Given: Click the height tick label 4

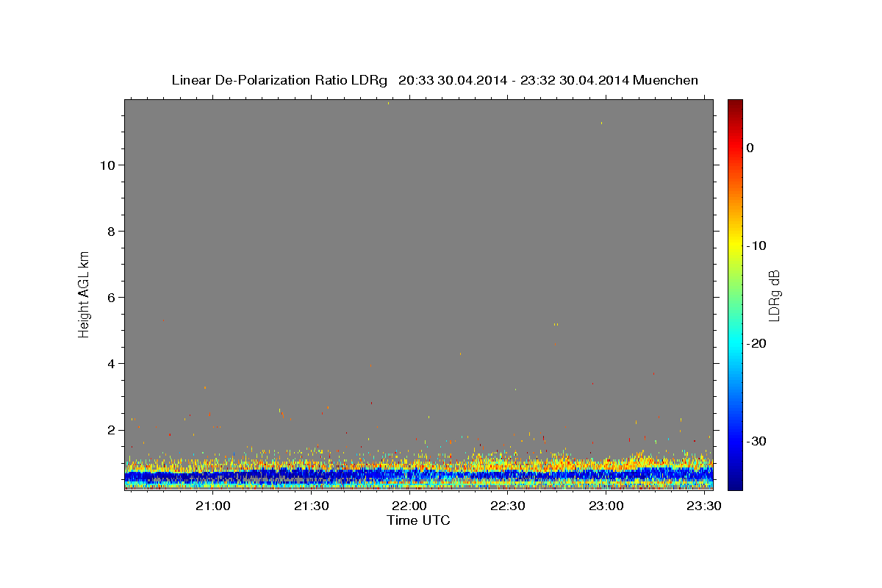Looking at the screenshot, I should 110,364.
